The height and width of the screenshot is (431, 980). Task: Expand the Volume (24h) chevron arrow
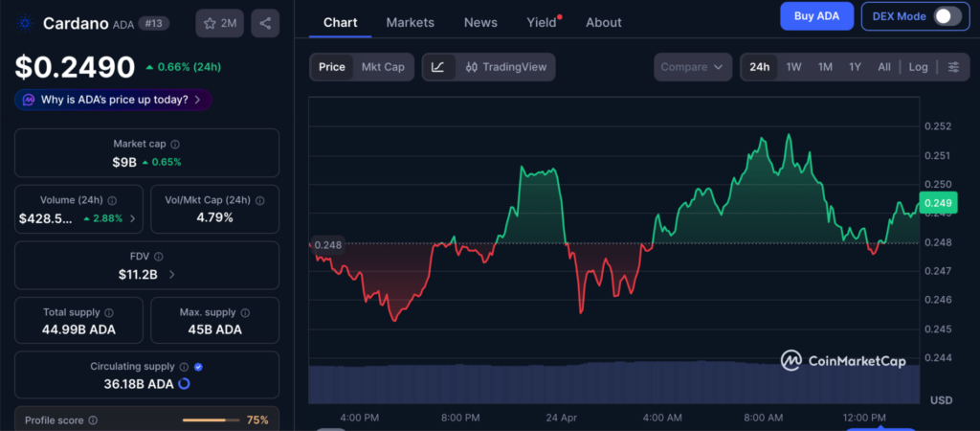(x=132, y=218)
